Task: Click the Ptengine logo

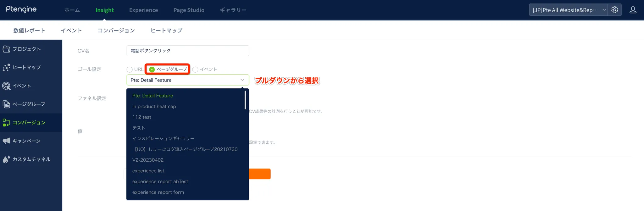Action: (21, 9)
